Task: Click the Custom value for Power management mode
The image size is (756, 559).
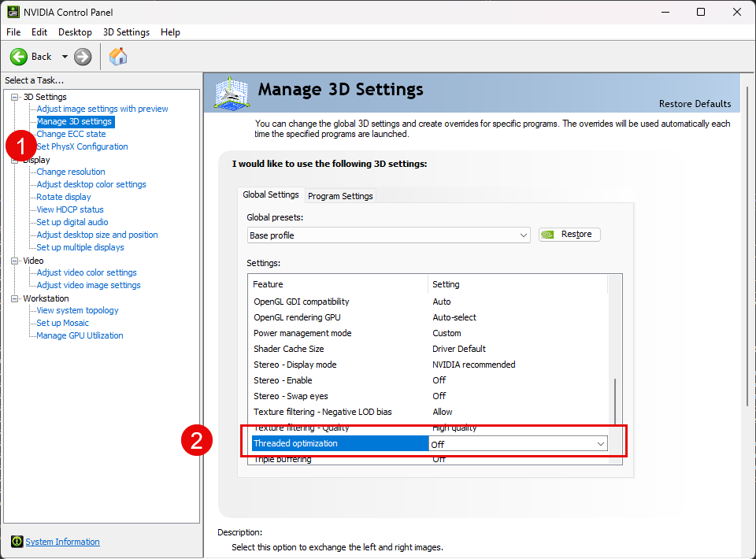Action: click(447, 333)
